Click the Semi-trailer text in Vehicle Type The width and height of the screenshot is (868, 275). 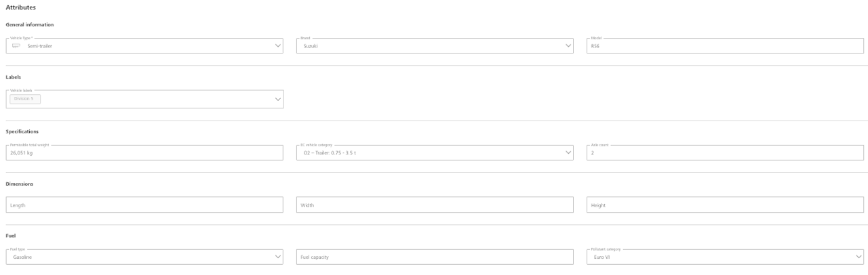click(x=39, y=46)
